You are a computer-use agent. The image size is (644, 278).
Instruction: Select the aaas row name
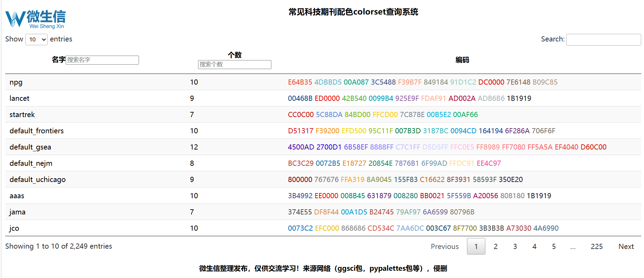17,196
